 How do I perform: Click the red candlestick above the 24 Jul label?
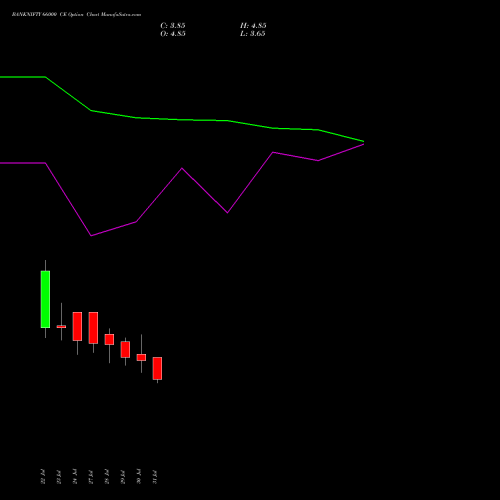click(x=77, y=326)
